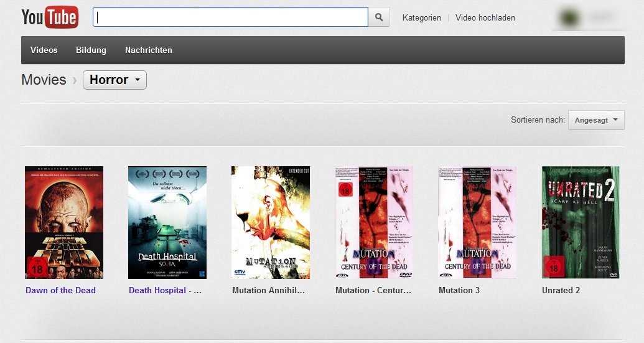Click the Death Hospital title link

tap(165, 290)
